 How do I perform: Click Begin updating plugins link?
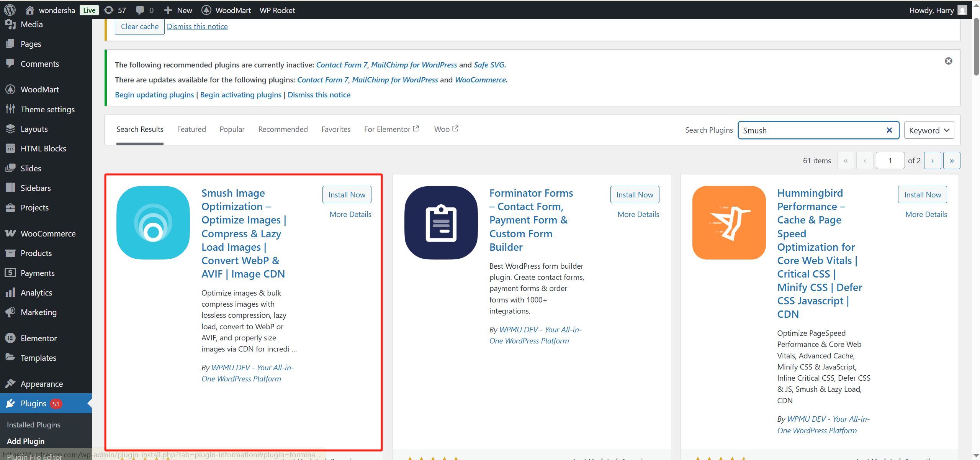click(x=154, y=95)
